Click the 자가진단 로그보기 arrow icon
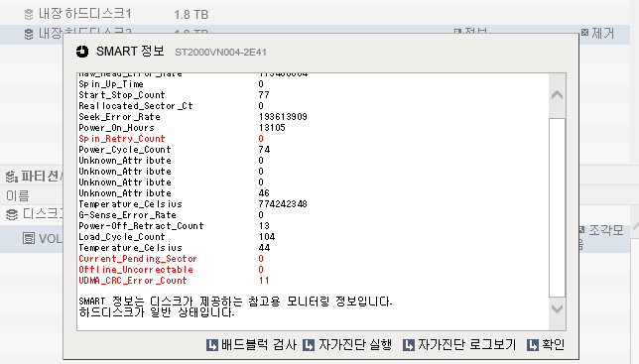 coord(409,345)
